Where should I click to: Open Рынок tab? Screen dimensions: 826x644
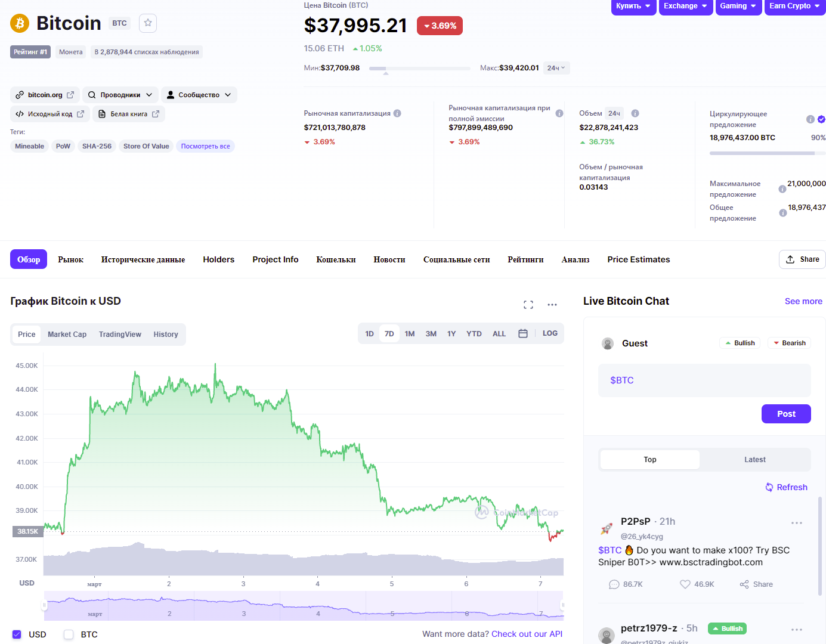coord(71,259)
